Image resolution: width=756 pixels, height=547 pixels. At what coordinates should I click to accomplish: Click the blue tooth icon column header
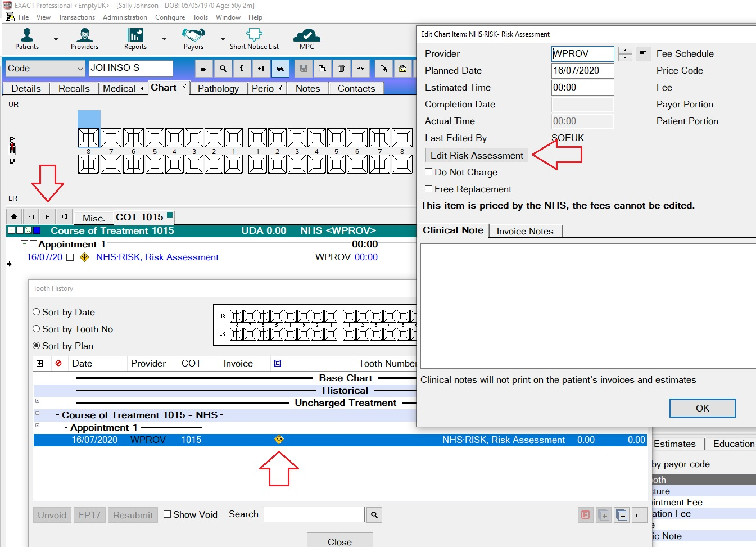tap(278, 363)
